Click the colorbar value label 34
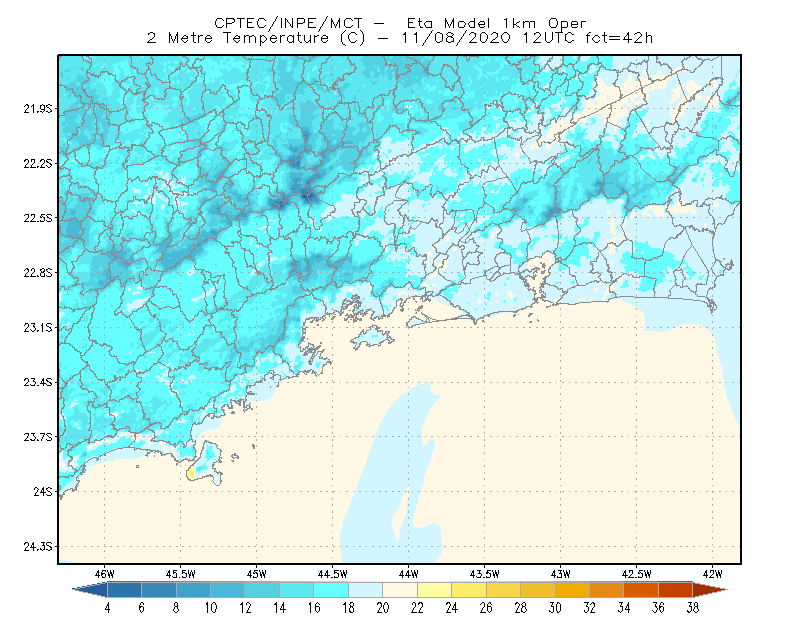 coord(624,608)
